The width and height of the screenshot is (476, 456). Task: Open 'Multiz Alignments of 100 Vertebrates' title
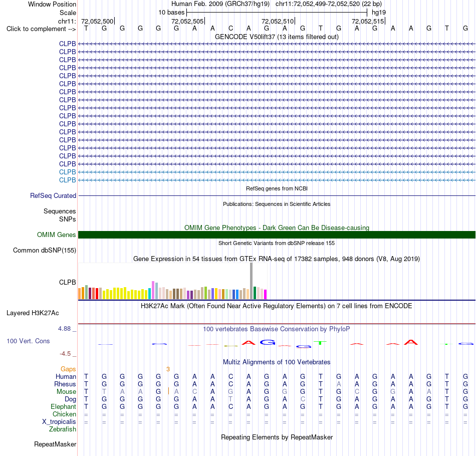coord(277,362)
